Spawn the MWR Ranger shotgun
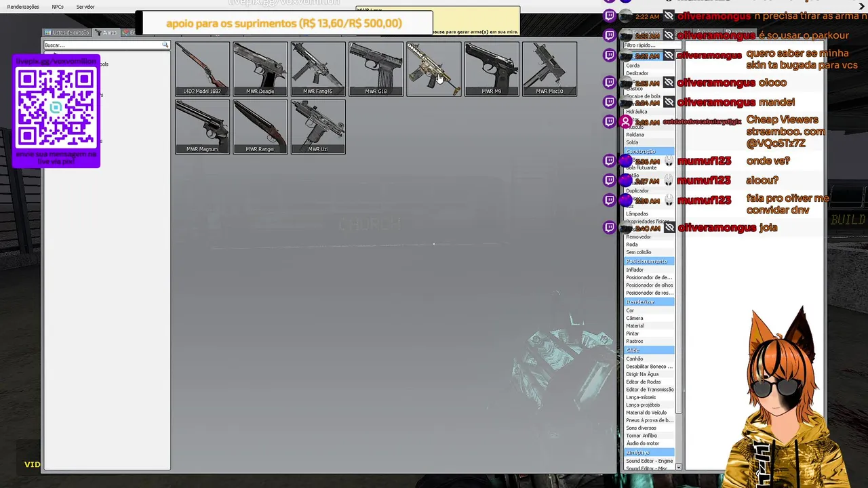Viewport: 868px width, 488px height. pos(260,127)
